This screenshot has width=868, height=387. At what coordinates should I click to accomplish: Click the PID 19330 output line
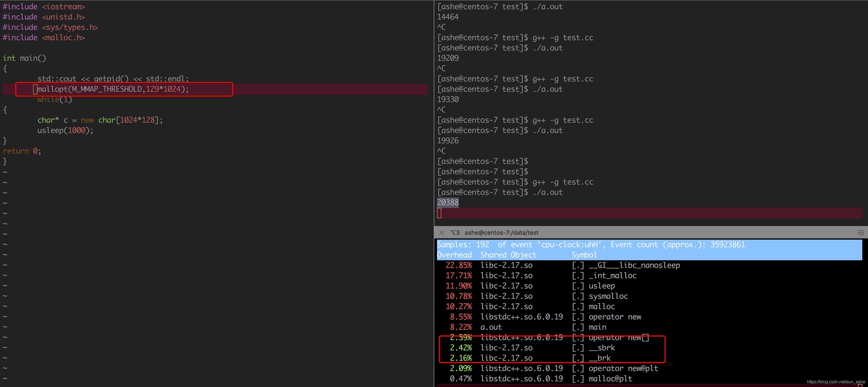[448, 99]
